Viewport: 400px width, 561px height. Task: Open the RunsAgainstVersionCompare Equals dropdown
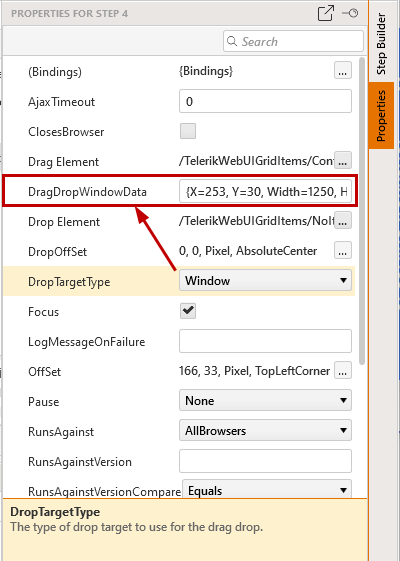point(267,489)
